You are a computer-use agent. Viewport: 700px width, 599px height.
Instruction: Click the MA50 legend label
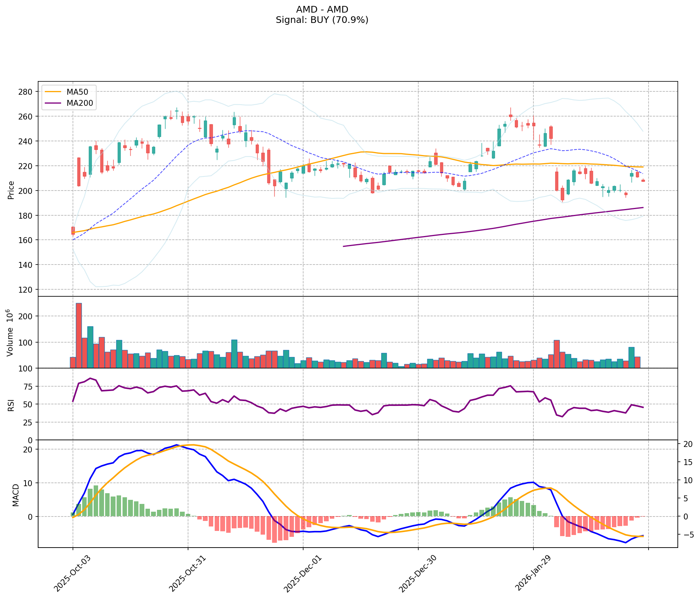[x=77, y=92]
